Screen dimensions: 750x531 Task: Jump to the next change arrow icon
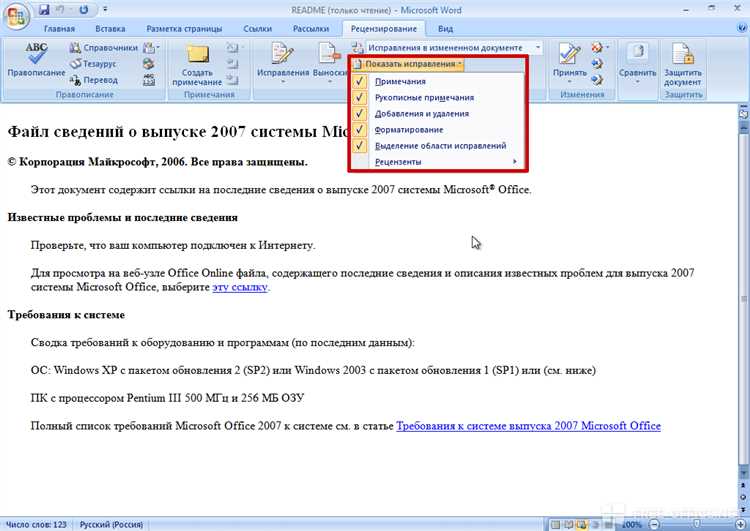coord(597,80)
